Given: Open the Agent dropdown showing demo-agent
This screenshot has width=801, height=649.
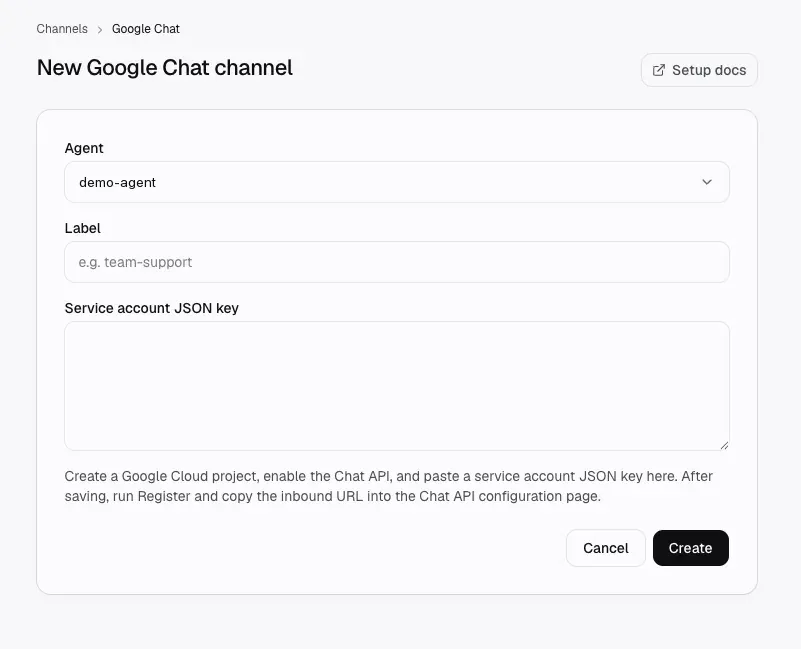Looking at the screenshot, I should click(397, 182).
